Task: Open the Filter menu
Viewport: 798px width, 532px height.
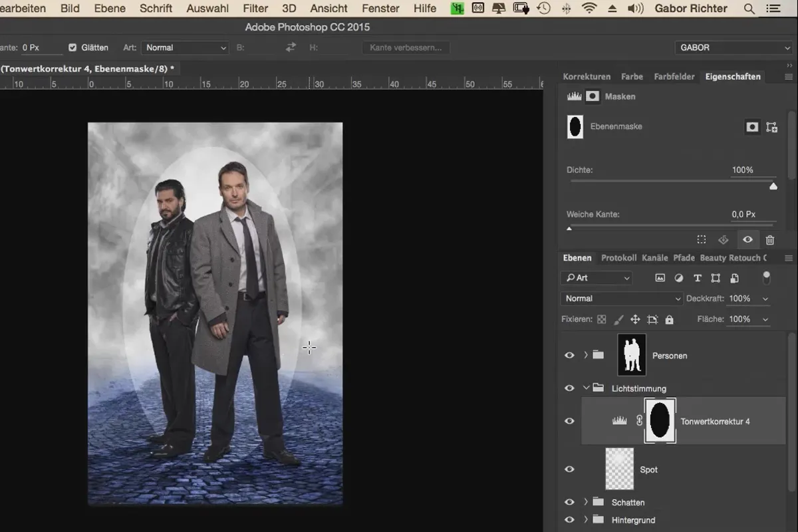Action: click(255, 9)
